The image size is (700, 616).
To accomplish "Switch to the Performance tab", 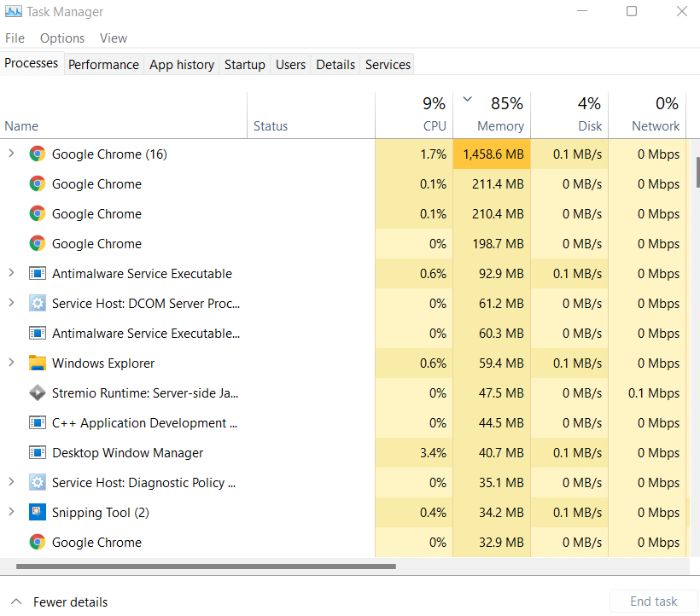I will tap(103, 65).
